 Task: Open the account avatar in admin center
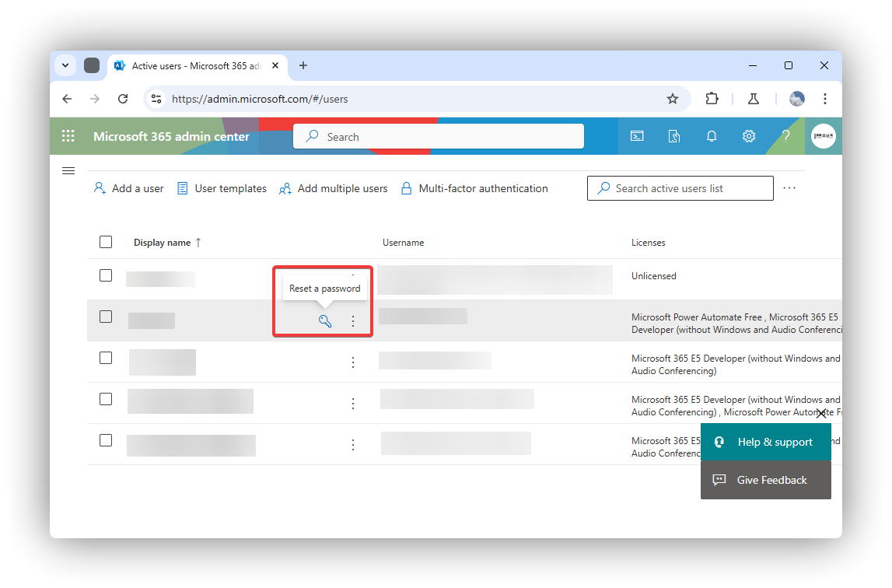point(823,136)
